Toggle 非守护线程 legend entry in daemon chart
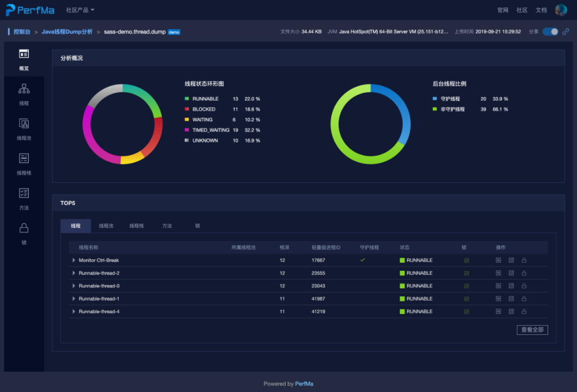This screenshot has height=392, width=577. 470,109
